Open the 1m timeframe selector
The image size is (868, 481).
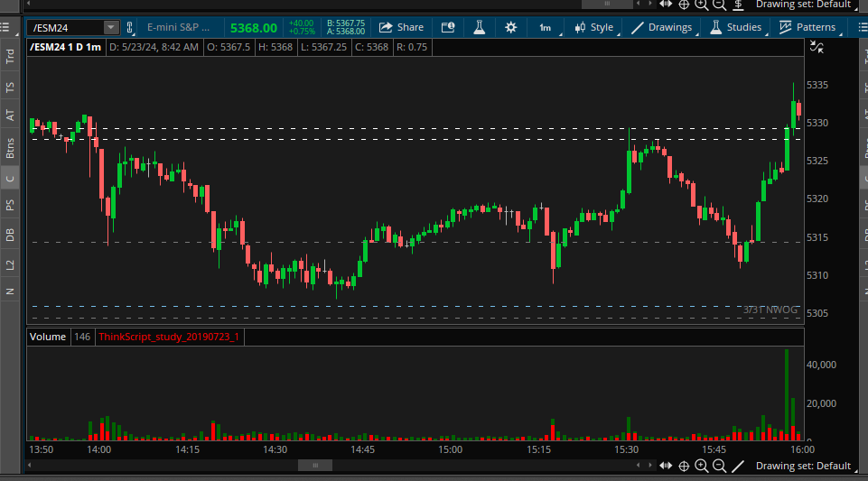(x=546, y=27)
